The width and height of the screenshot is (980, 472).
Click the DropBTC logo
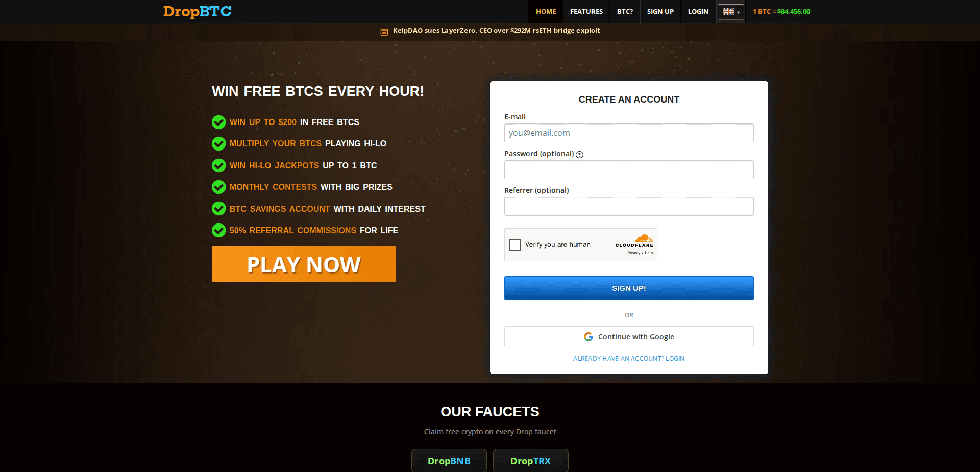coord(198,11)
